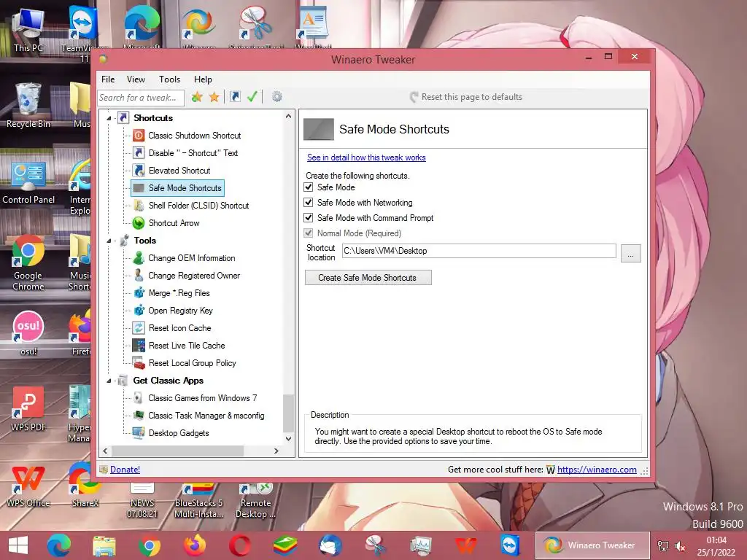747x560 pixels.
Task: Click the browse button beside shortcut location
Action: coord(631,254)
